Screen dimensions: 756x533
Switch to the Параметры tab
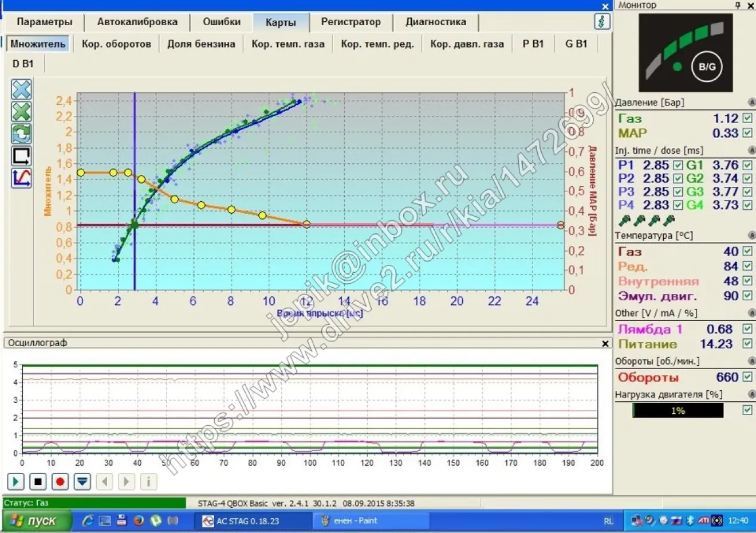coord(45,22)
